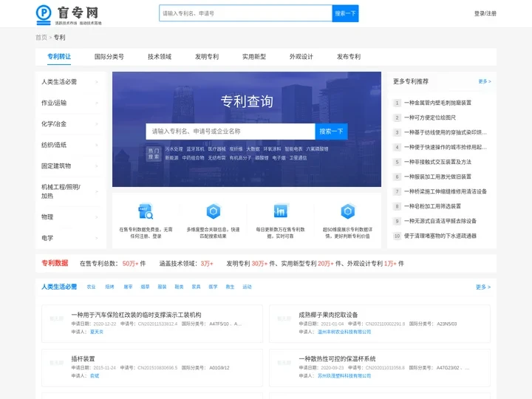The image size is (532, 399).
Task: Open the 登录/注册 link
Action: pos(485,13)
